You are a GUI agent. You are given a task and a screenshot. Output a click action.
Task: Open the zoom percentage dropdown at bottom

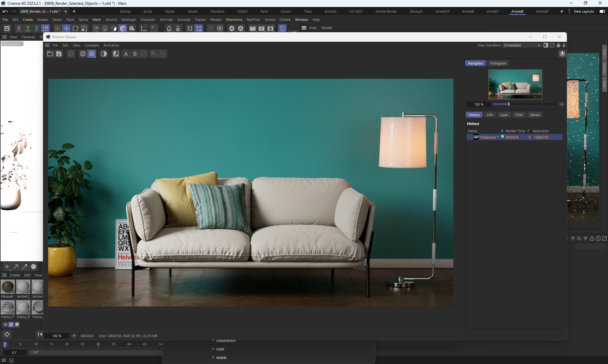(74, 336)
